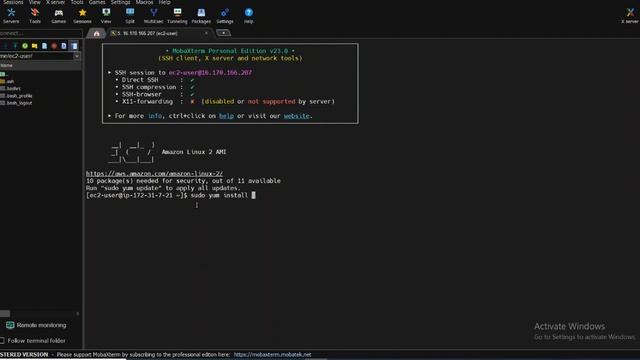Click the green refresh icon in SFTP toolbar
Screen dimensions: 640x360
(25, 46)
